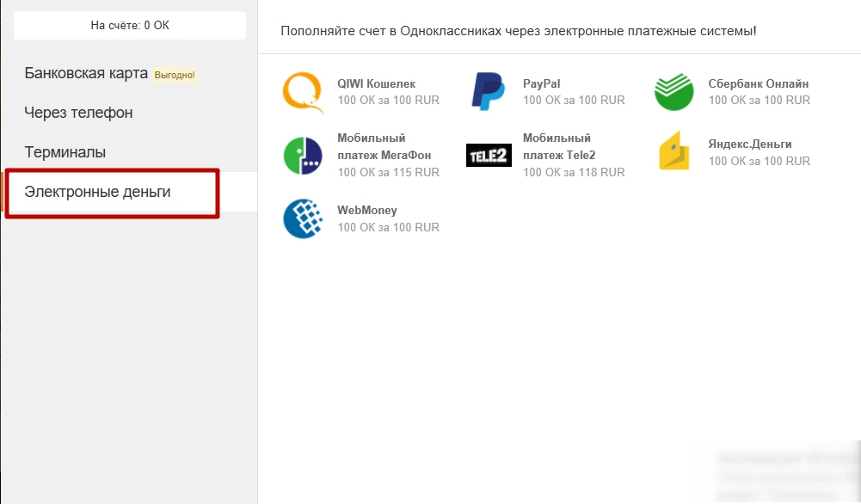Open the Электронные деньги tab
This screenshot has width=861, height=504.
[97, 192]
